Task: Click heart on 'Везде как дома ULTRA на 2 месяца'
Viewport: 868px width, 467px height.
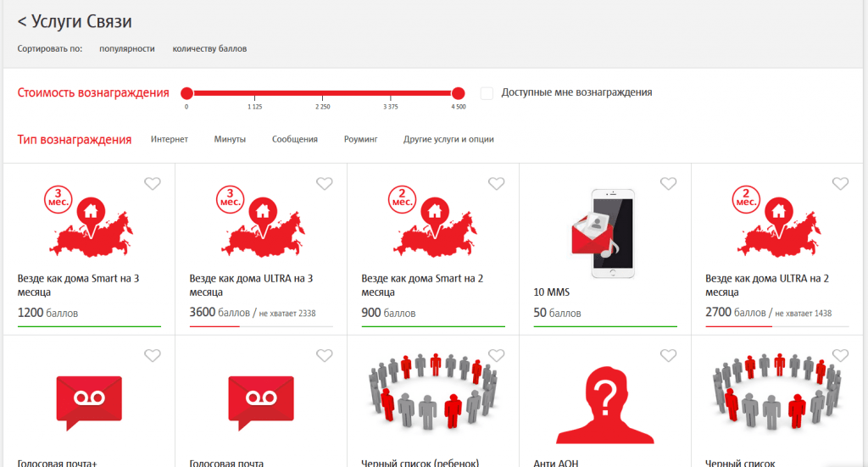Action: point(840,184)
